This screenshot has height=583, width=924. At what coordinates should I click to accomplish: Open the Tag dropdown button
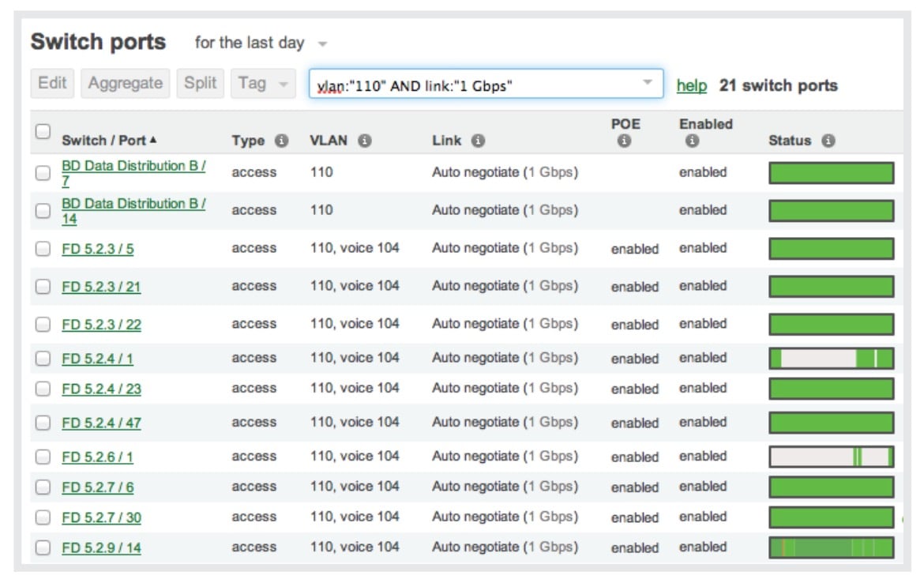263,83
